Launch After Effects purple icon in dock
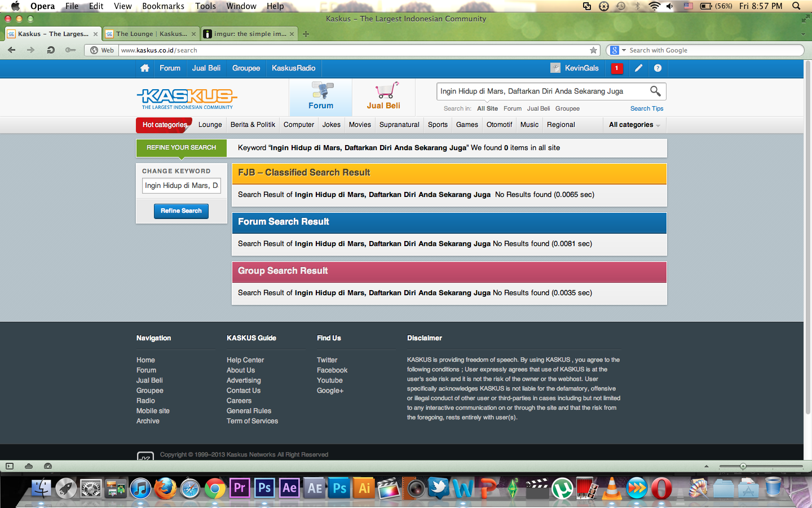This screenshot has width=812, height=508. (x=289, y=488)
